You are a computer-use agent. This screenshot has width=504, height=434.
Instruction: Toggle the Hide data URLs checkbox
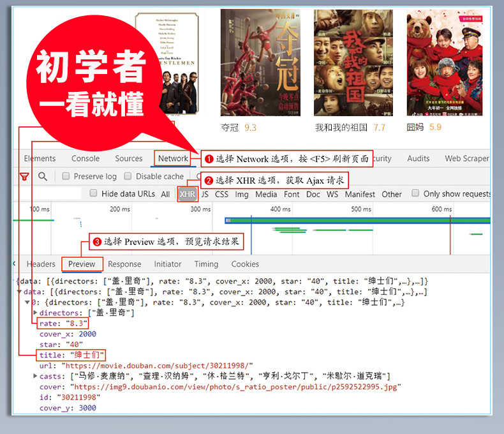[93, 193]
